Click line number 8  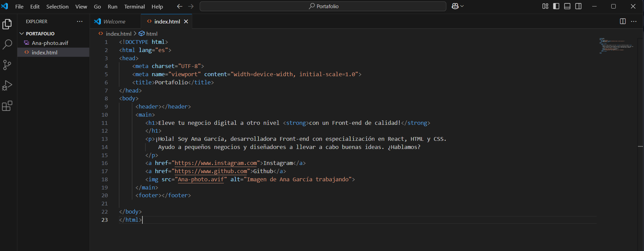pos(106,99)
